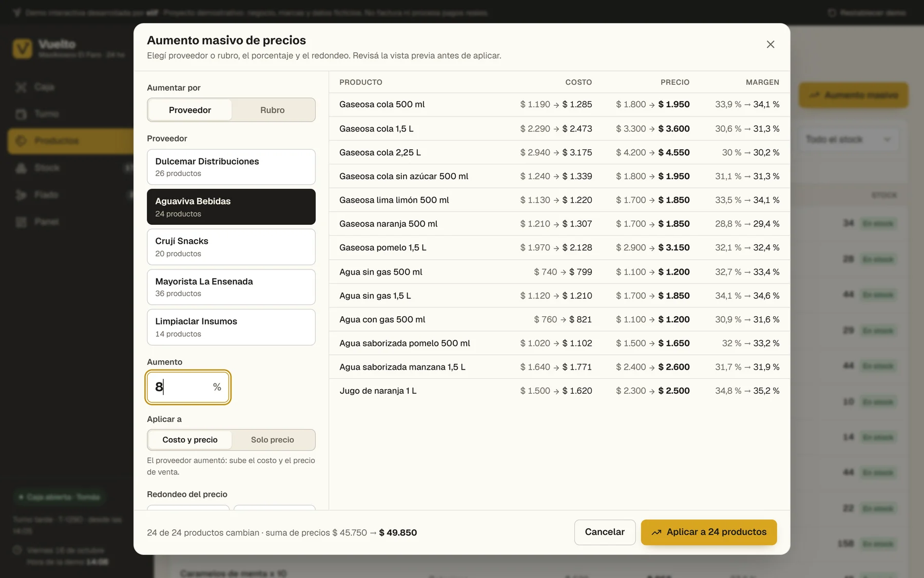Click the Cancelar button

605,532
